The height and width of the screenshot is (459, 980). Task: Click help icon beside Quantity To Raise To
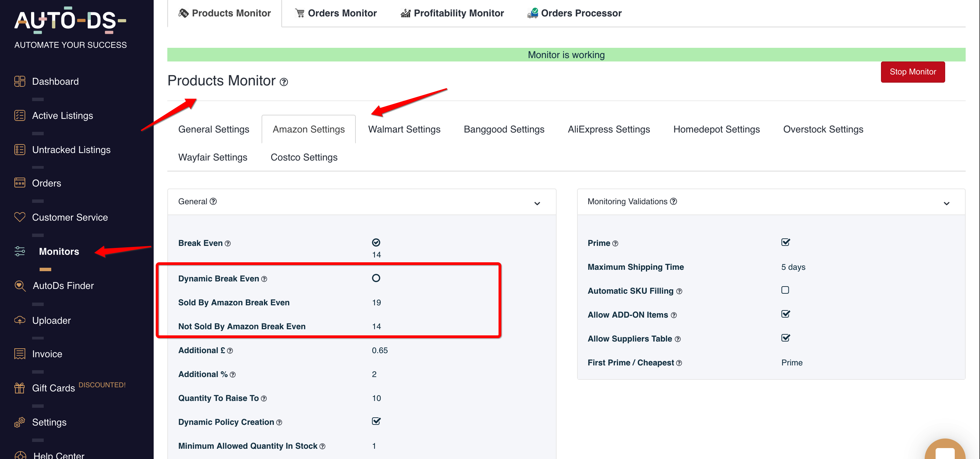pos(264,399)
